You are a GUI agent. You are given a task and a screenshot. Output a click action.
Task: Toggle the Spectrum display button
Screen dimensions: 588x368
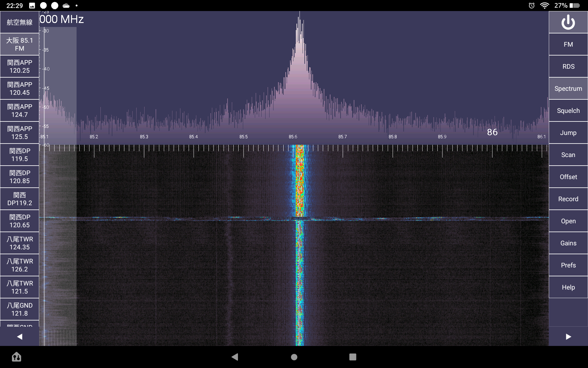[568, 89]
